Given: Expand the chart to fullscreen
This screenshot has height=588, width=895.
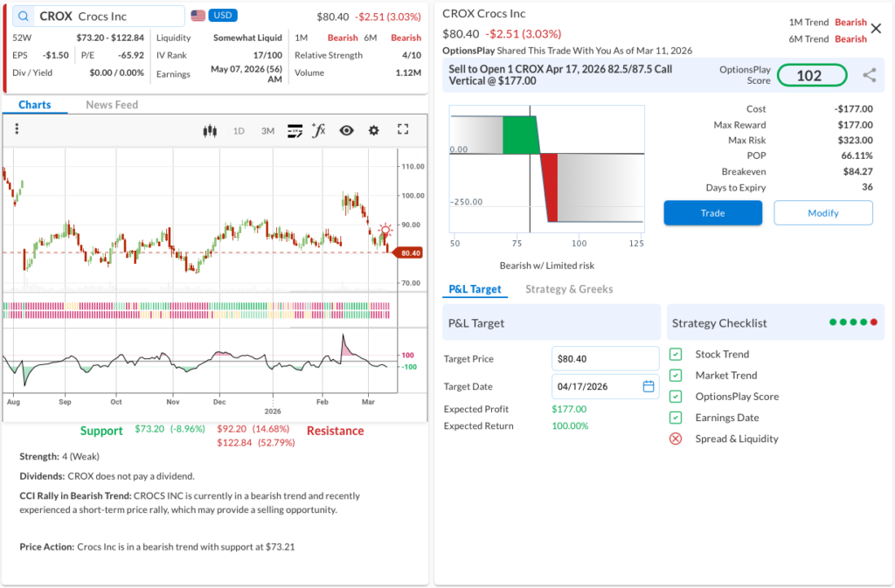Looking at the screenshot, I should point(403,130).
